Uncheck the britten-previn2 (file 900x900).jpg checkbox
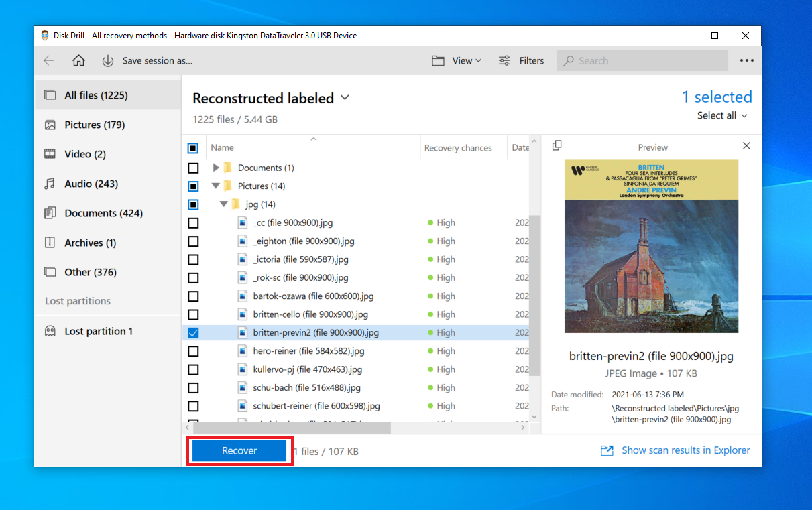This screenshot has width=812, height=510. click(x=193, y=332)
